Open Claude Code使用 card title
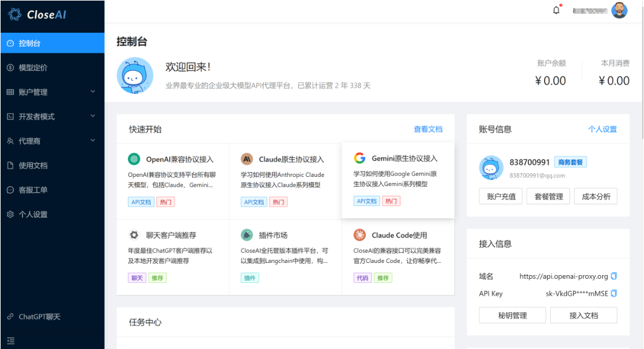The image size is (644, 349). tap(399, 235)
